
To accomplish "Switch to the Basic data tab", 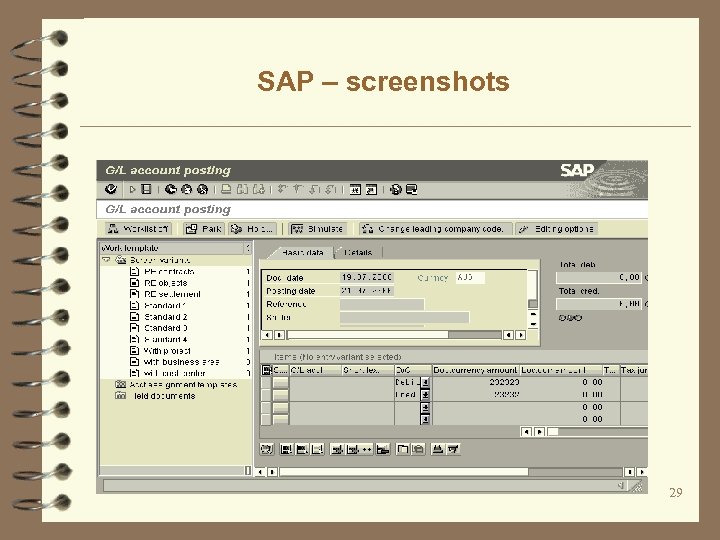I will (x=302, y=253).
